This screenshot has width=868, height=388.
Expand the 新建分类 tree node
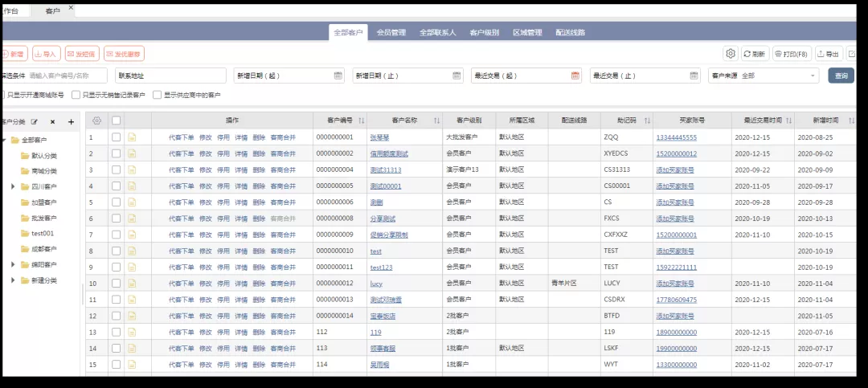pos(13,280)
